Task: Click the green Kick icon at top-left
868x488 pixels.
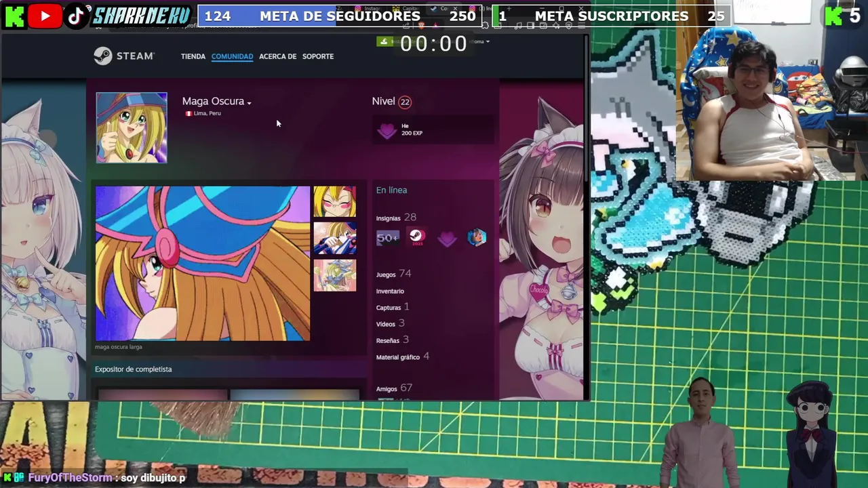Action: click(14, 16)
